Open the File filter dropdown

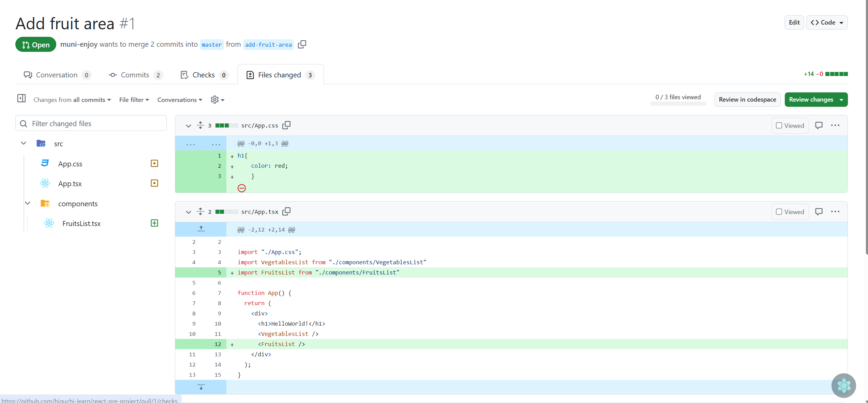(134, 100)
